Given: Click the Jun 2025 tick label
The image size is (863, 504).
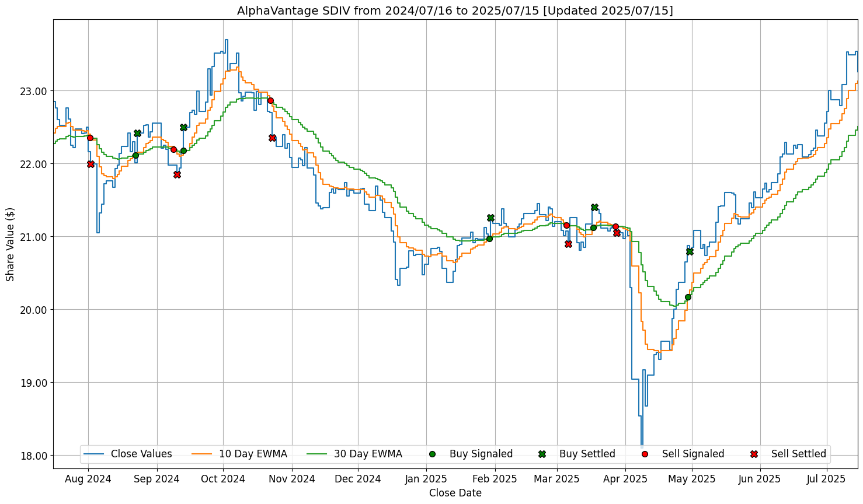Looking at the screenshot, I should (760, 479).
